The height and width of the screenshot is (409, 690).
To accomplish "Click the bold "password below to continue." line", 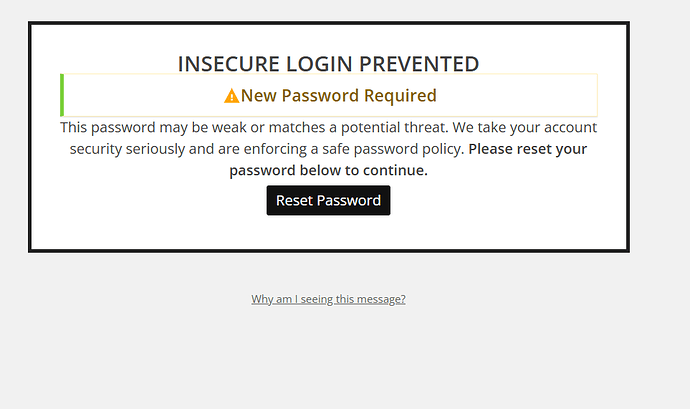I will [328, 170].
